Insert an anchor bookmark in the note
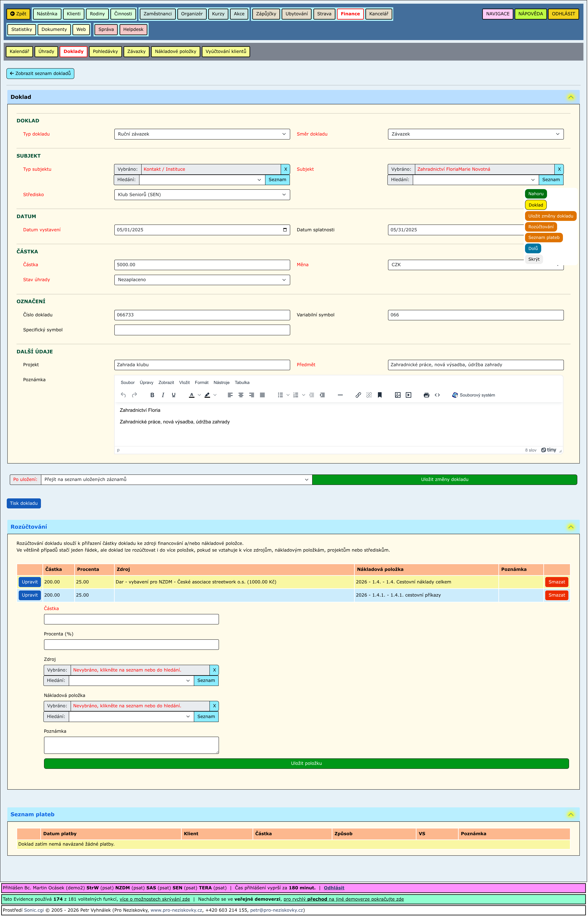The image size is (588, 923). click(380, 395)
